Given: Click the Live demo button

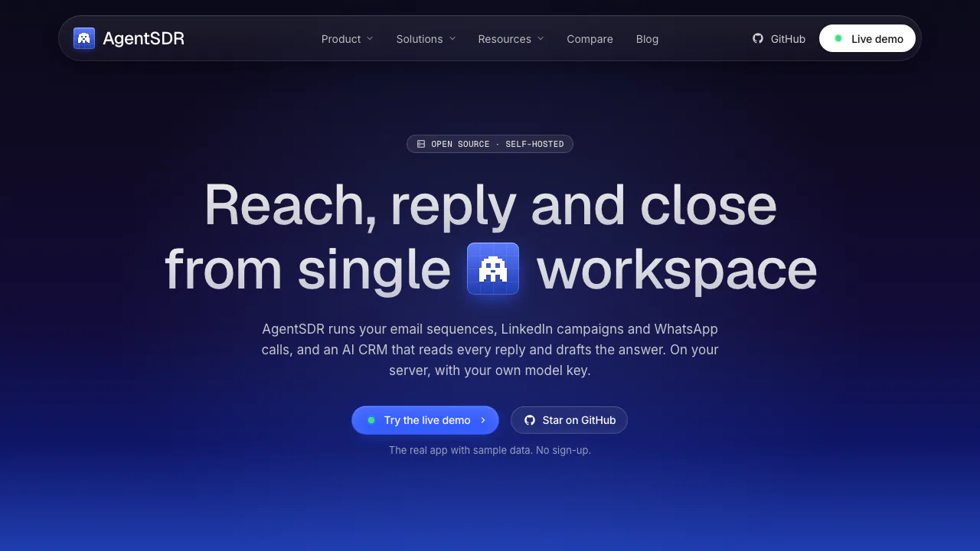Looking at the screenshot, I should [867, 38].
